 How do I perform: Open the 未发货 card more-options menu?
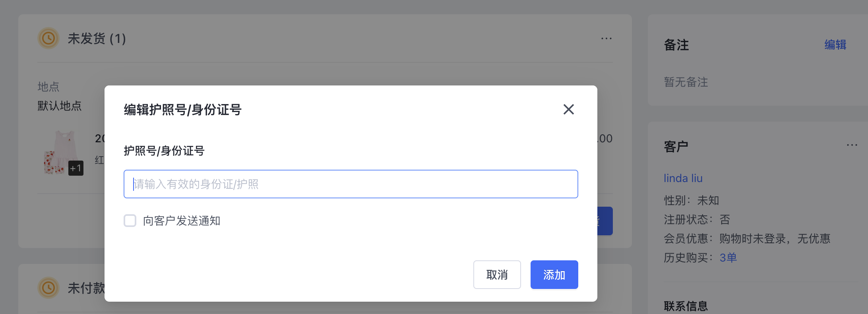pyautogui.click(x=606, y=39)
